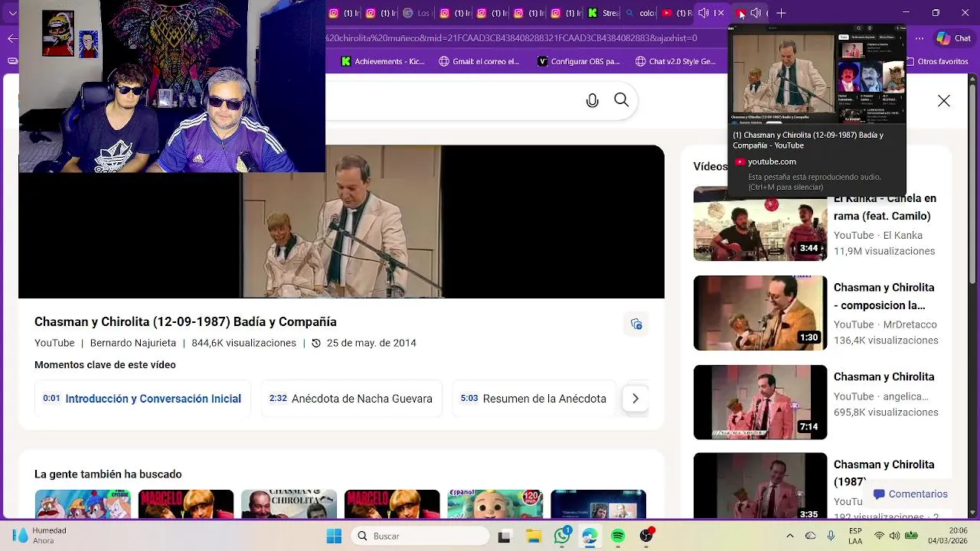Open OBS Studio from the taskbar

click(646, 536)
